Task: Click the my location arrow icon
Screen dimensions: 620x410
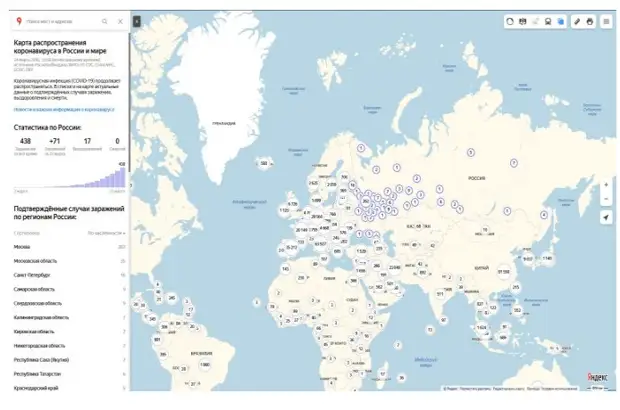Action: 606,218
